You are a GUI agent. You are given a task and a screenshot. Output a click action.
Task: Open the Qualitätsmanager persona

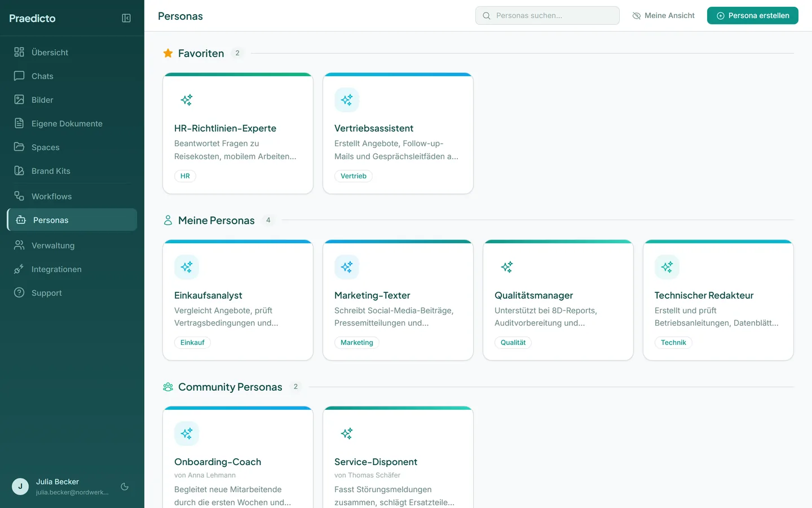coord(558,300)
